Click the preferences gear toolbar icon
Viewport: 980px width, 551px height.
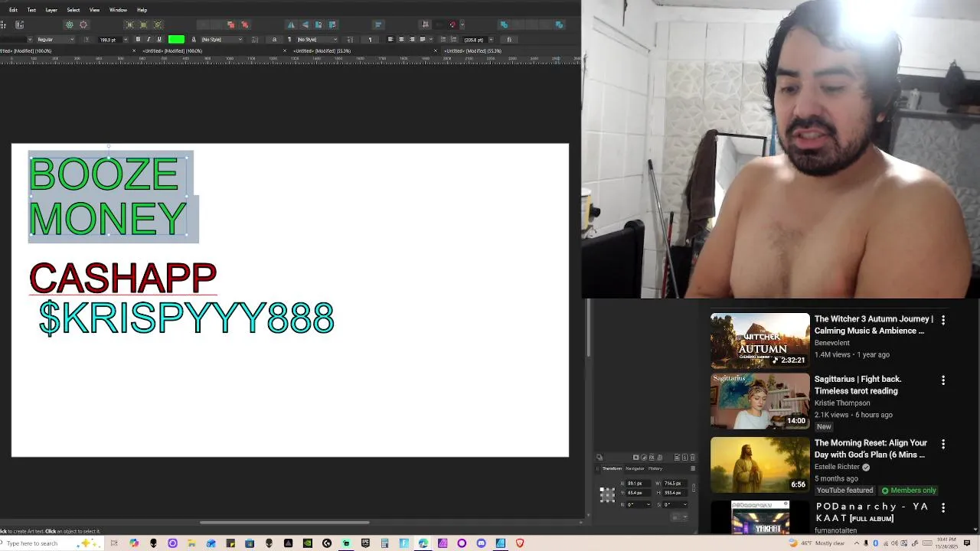(x=69, y=24)
